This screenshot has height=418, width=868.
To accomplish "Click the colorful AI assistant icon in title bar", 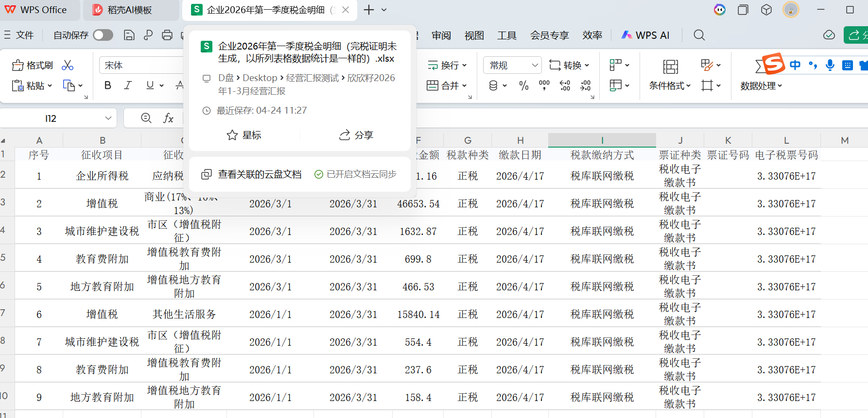I will click(720, 10).
